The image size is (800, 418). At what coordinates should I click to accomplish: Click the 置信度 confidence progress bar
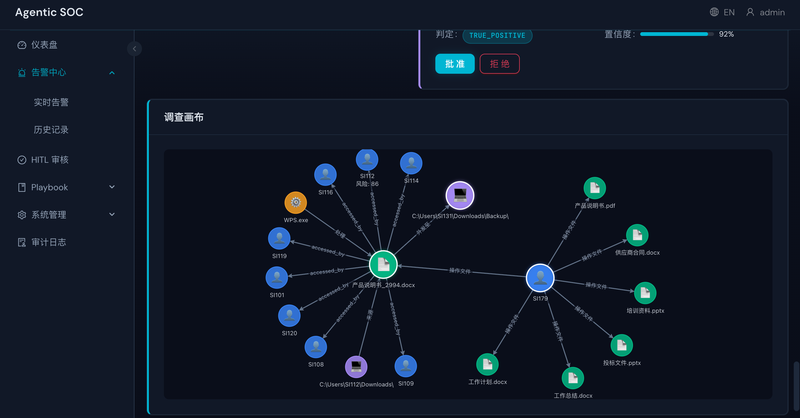[677, 34]
